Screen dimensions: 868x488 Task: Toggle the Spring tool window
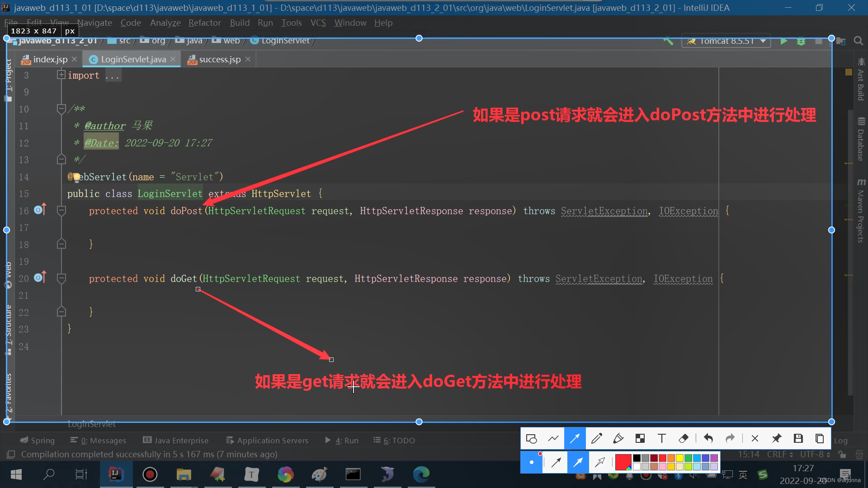[x=38, y=440]
